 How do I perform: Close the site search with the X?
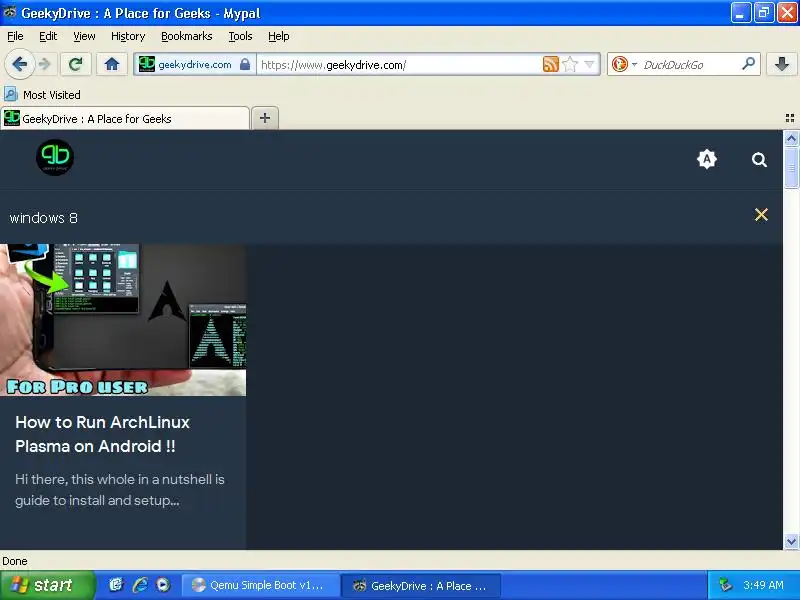761,214
